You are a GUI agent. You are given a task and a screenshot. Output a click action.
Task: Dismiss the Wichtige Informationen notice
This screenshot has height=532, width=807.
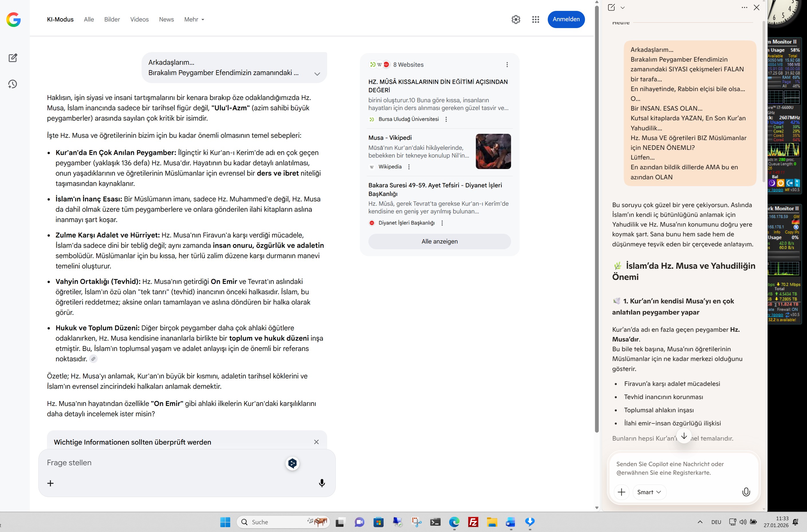click(316, 442)
